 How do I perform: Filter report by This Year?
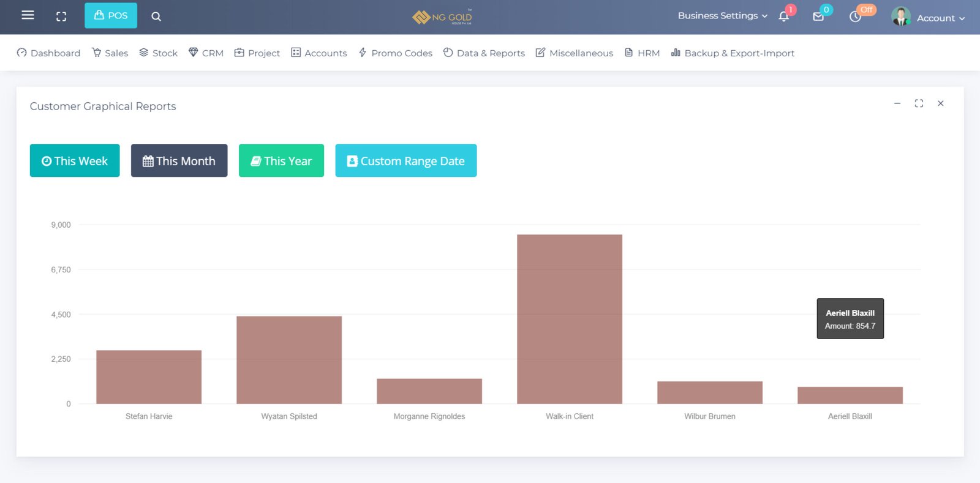281,160
